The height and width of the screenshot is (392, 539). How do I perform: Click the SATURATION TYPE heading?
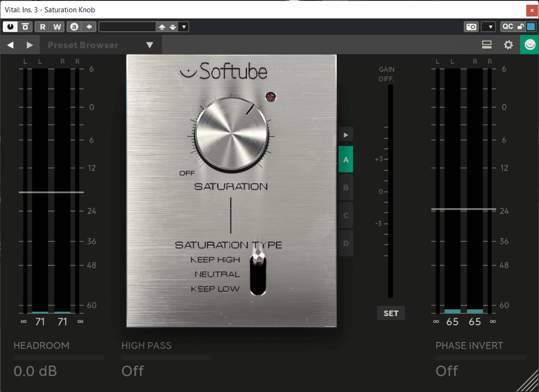(x=228, y=245)
